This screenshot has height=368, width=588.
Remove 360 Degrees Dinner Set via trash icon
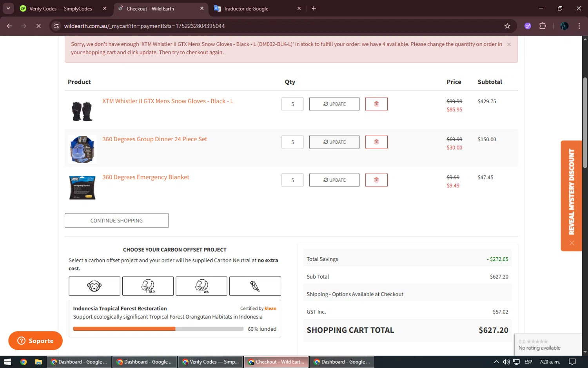click(x=376, y=142)
